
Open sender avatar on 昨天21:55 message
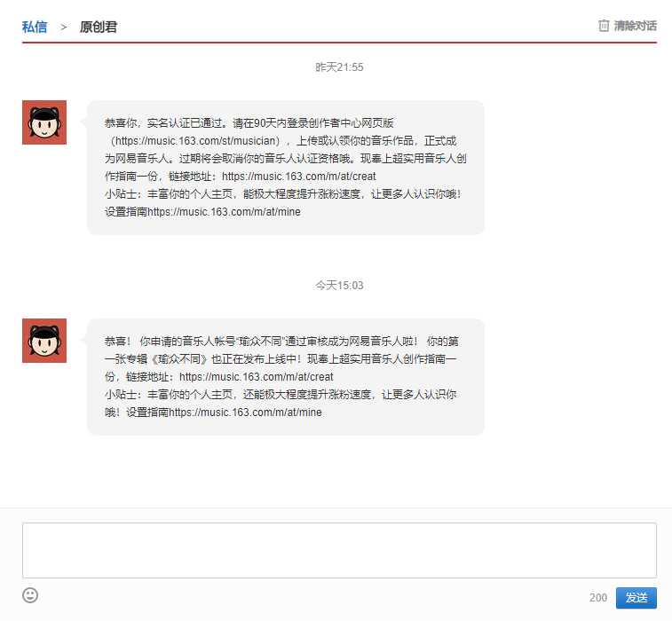(x=44, y=122)
